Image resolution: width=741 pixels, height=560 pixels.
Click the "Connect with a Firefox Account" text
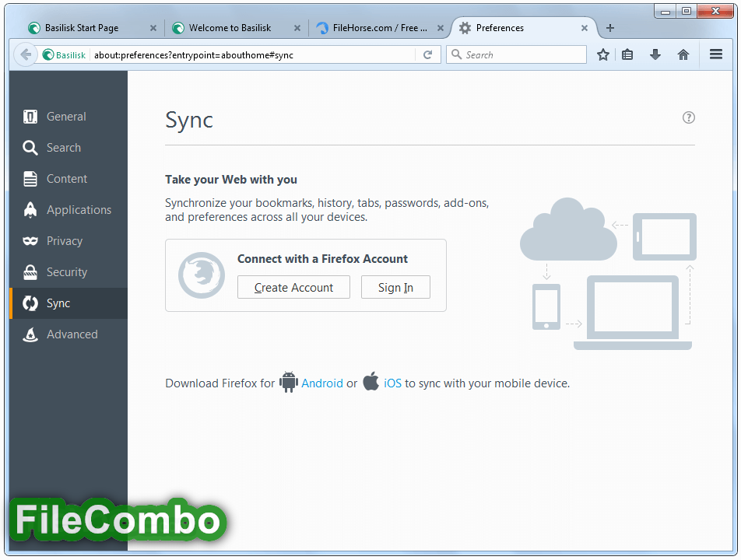(x=322, y=259)
